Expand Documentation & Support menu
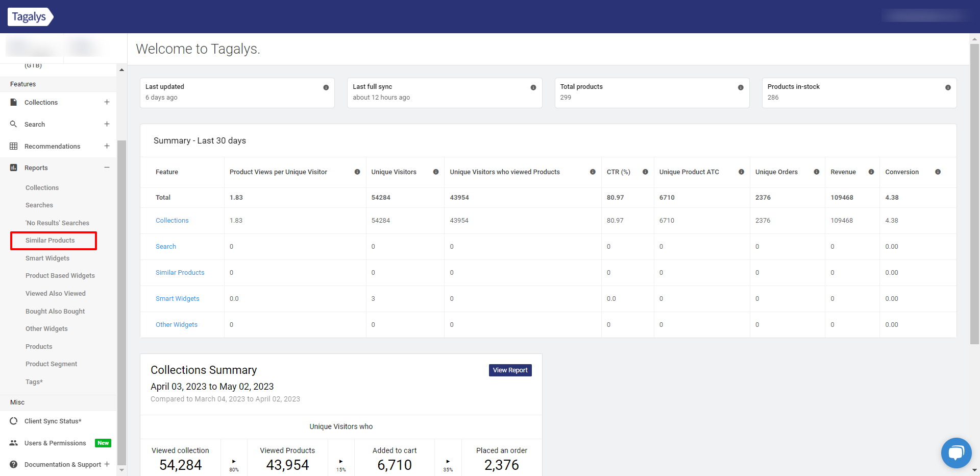This screenshot has width=980, height=476. pos(107,464)
